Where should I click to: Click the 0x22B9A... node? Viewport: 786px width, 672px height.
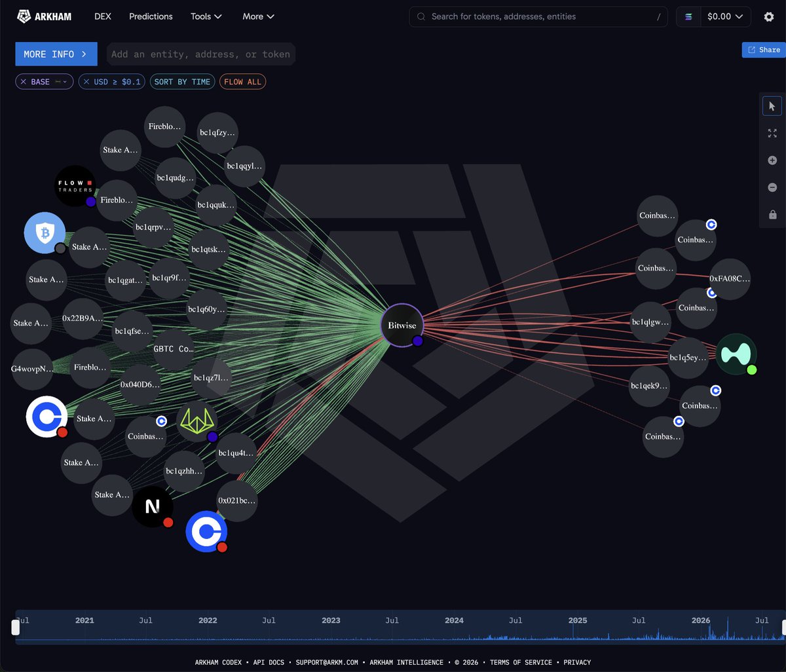(83, 318)
